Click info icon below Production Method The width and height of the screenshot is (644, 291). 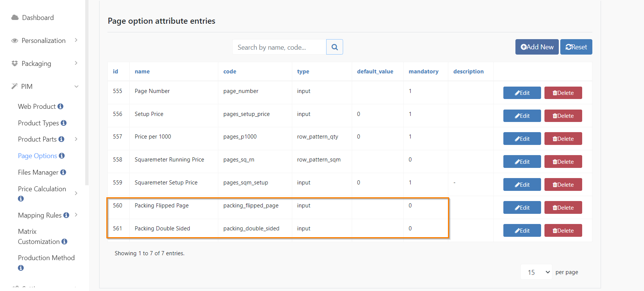(x=21, y=268)
